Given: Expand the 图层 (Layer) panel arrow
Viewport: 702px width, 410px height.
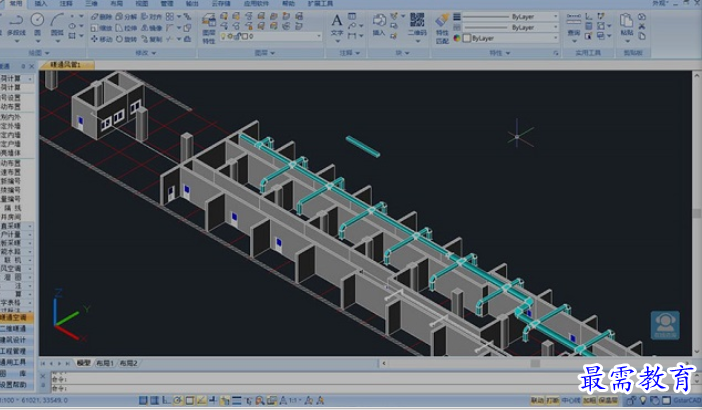Looking at the screenshot, I should (272, 53).
